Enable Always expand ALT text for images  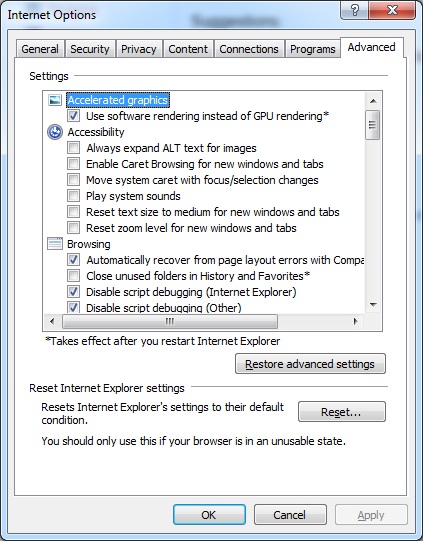pos(73,148)
